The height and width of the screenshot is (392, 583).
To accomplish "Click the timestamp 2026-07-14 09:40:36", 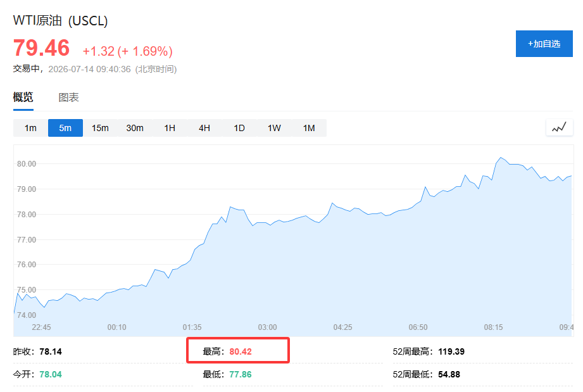I will 90,69.
